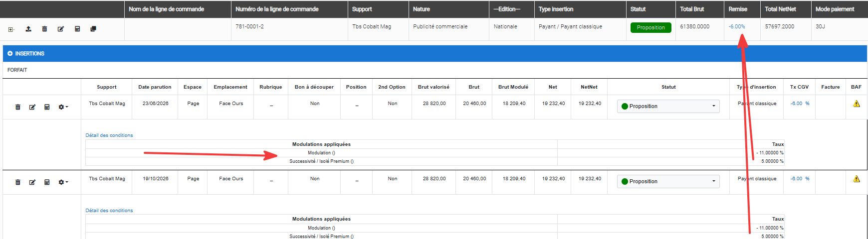Screen dimensions: 868x239
Task: Delete the 23/06/2026 insertion with trash icon
Action: tap(18, 107)
